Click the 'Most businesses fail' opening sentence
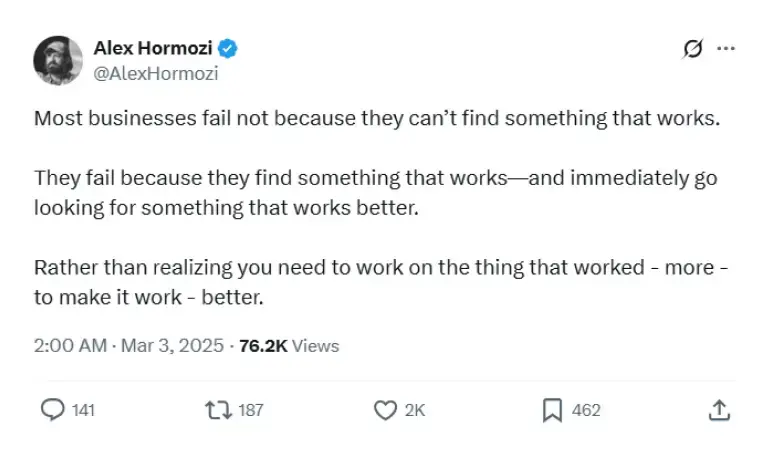Screen dimensions: 772x457 [376, 118]
